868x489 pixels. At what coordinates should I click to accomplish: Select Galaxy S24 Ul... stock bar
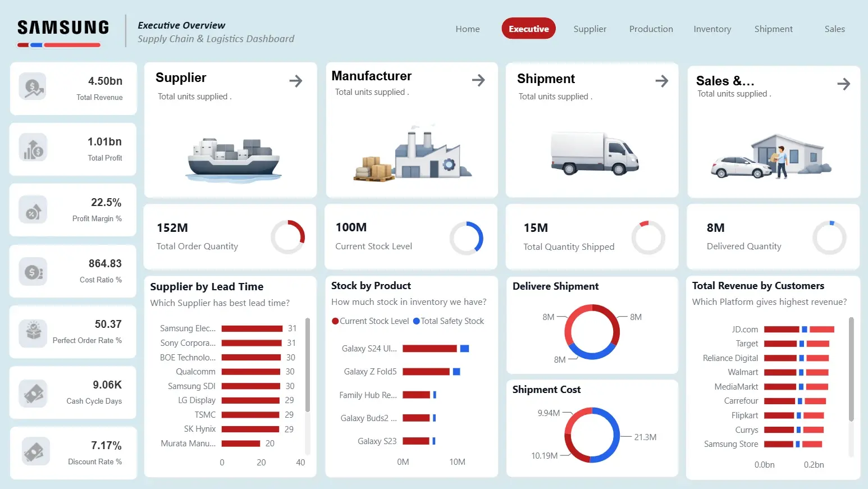(430, 349)
